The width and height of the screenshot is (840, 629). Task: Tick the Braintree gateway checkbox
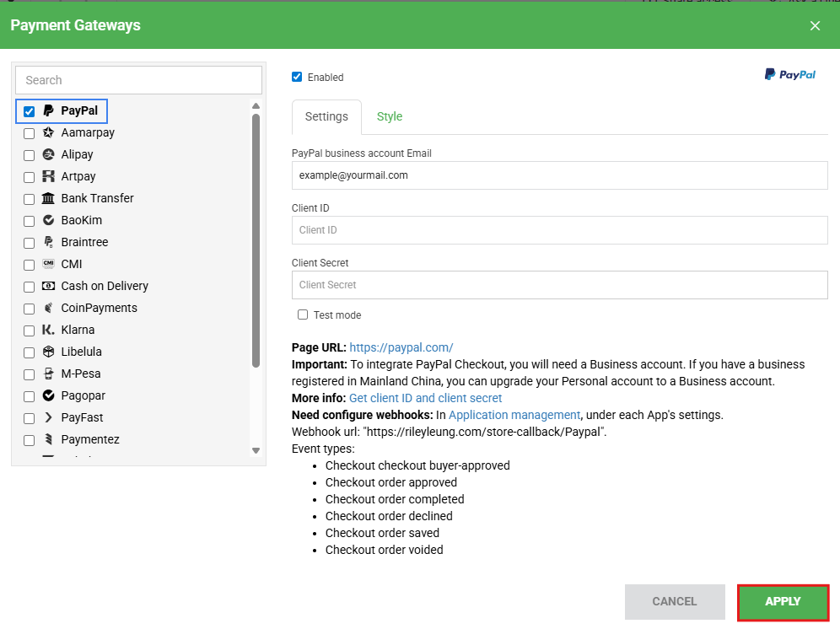(x=30, y=243)
